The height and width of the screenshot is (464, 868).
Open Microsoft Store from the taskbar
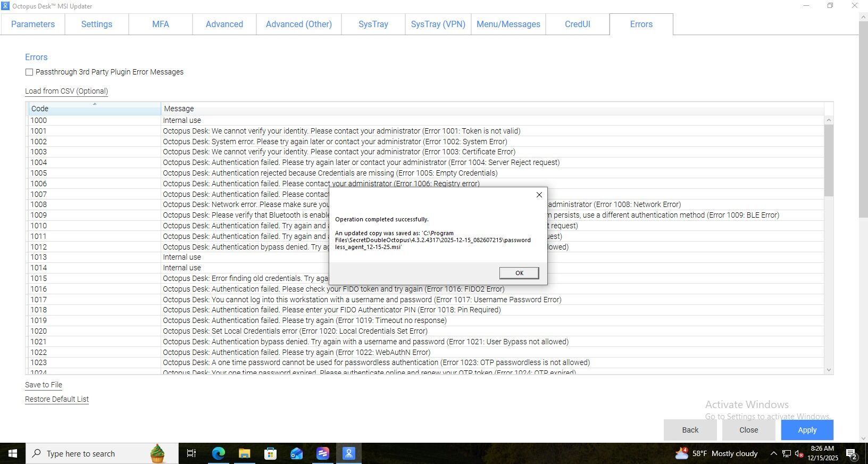[270, 453]
